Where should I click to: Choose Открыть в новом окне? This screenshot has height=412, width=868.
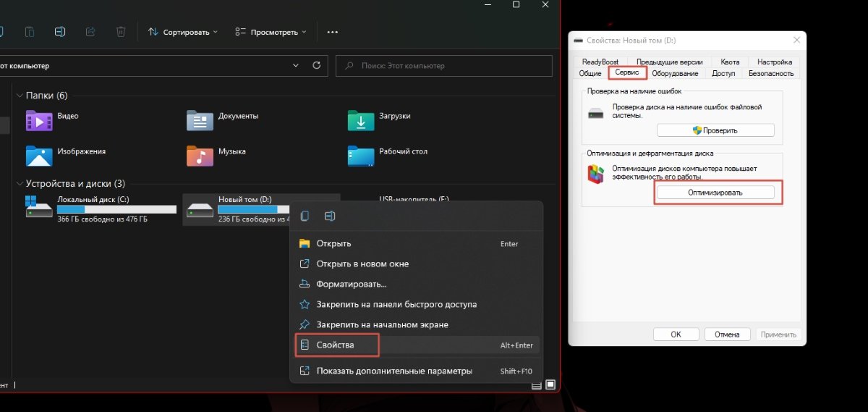pos(417,264)
